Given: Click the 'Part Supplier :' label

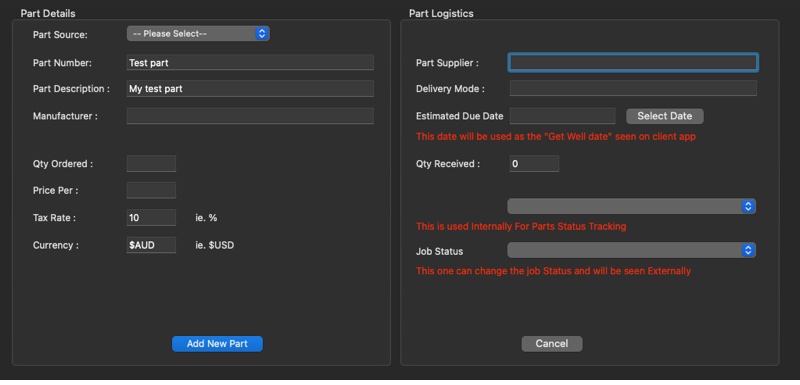Looking at the screenshot, I should coord(447,63).
